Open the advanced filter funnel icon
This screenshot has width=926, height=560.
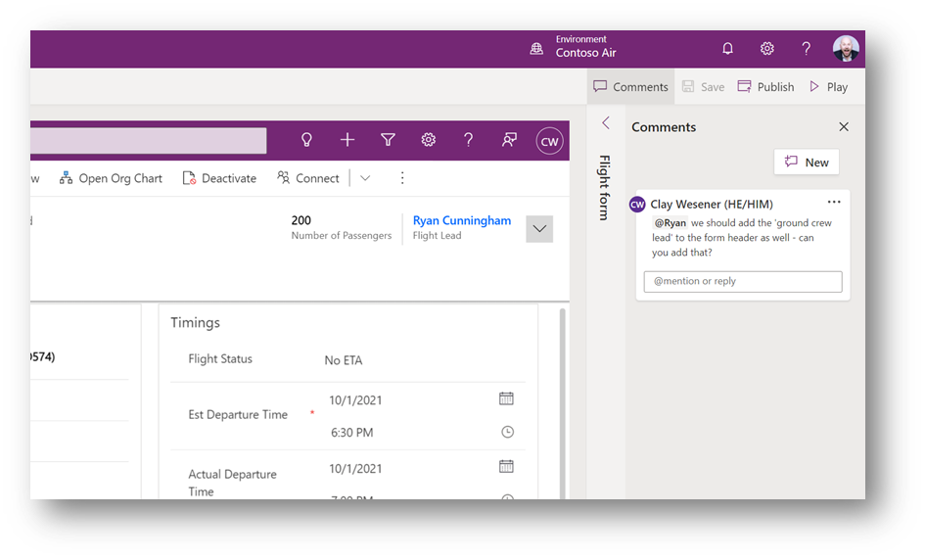[388, 140]
